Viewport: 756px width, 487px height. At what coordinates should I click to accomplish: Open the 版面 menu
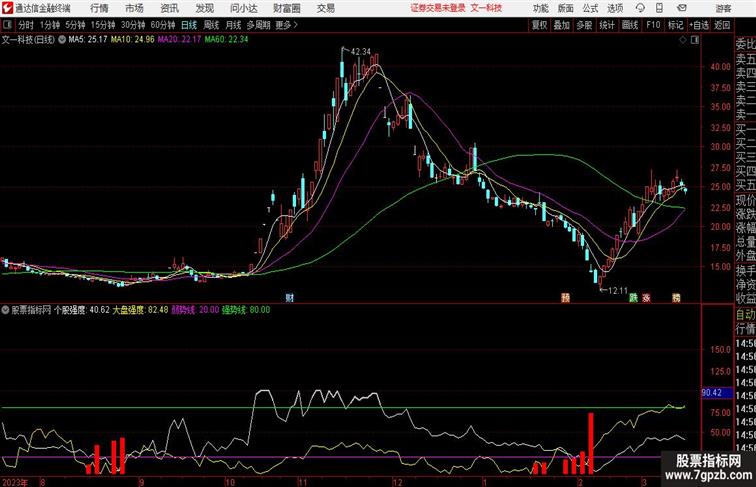[566, 8]
